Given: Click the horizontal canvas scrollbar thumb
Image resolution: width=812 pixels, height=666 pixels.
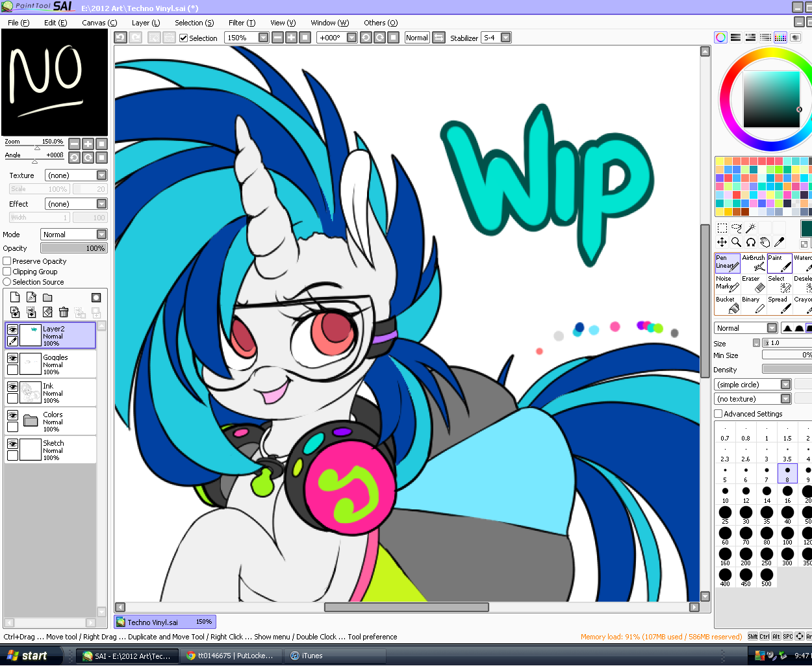Looking at the screenshot, I should 407,607.
